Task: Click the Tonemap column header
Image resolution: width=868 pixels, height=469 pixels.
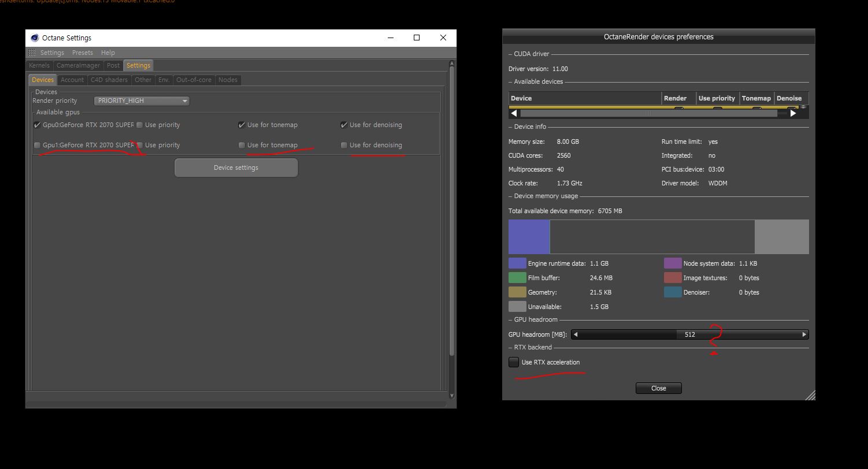Action: [x=756, y=98]
